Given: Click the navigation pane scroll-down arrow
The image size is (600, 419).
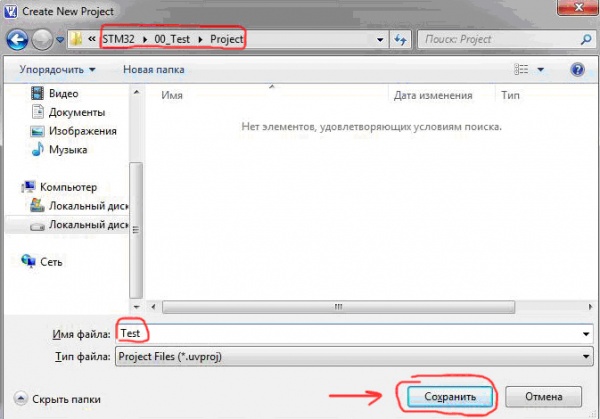Looking at the screenshot, I should 137,307.
